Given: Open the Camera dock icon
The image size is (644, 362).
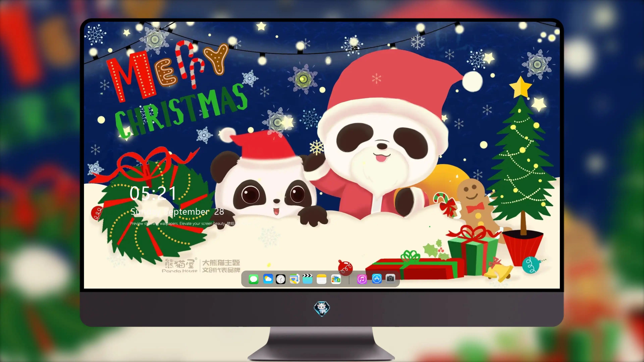Looking at the screenshot, I should [x=390, y=279].
